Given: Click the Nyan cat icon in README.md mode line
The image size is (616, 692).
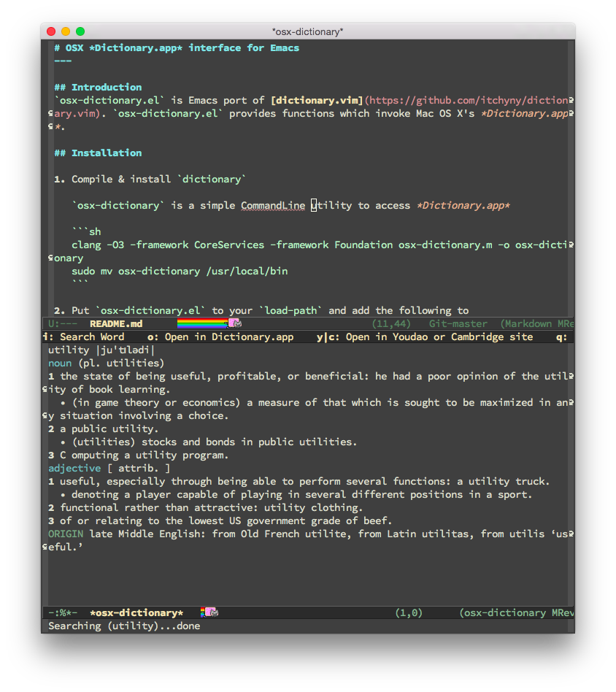Looking at the screenshot, I should [235, 323].
